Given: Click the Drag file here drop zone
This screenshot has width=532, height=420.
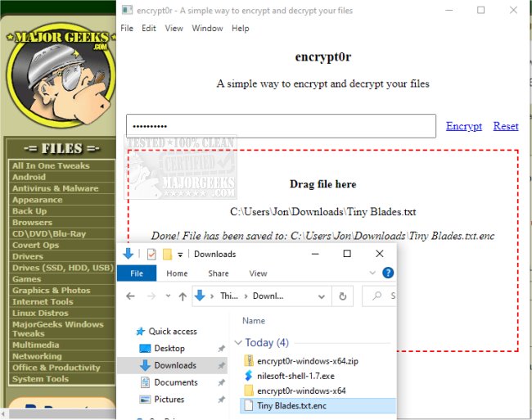Looking at the screenshot, I should tap(322, 251).
